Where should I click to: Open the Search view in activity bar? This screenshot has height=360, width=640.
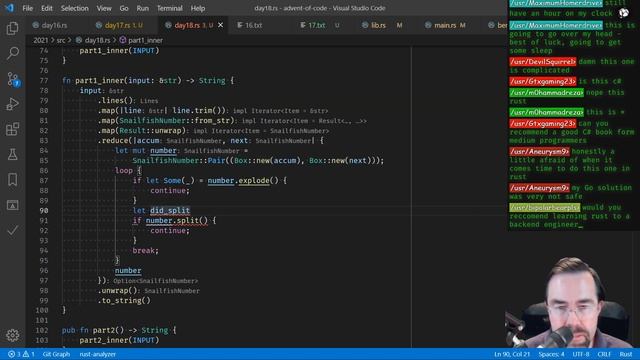tap(12, 53)
